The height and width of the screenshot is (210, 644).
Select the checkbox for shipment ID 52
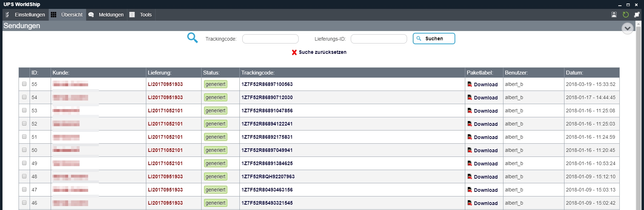[x=24, y=124]
